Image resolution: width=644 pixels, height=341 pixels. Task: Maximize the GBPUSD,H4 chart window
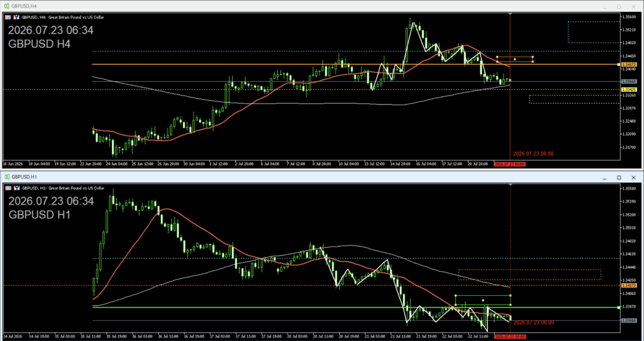pyautogui.click(x=619, y=7)
